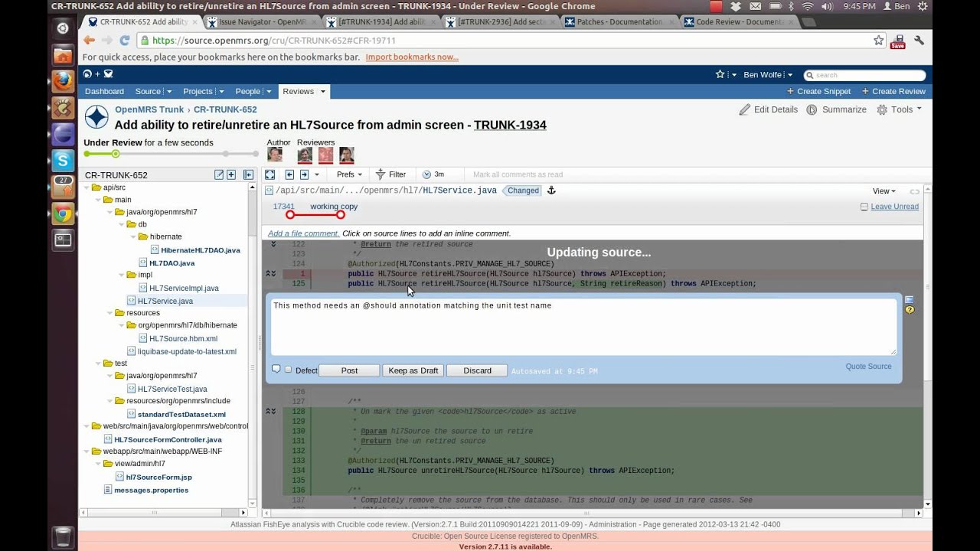The height and width of the screenshot is (551, 980).
Task: Open the Prefs dropdown
Action: (349, 174)
